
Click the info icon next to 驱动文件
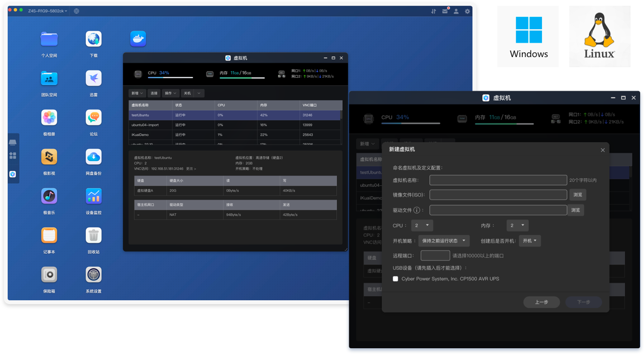[417, 210]
